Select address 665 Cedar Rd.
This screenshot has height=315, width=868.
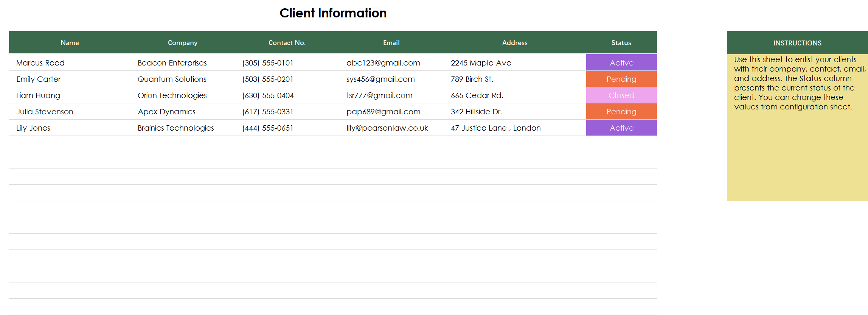(x=477, y=95)
